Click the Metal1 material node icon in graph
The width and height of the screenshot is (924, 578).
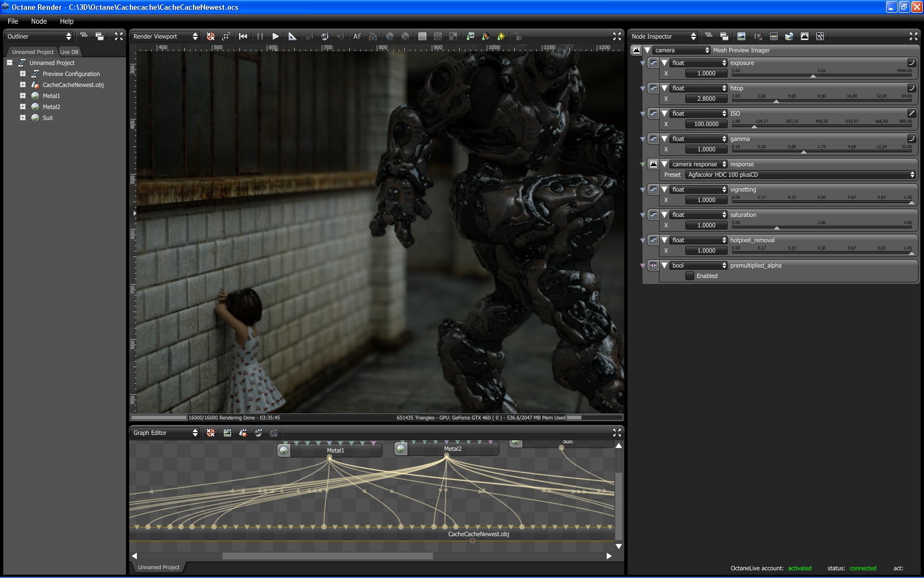(284, 450)
